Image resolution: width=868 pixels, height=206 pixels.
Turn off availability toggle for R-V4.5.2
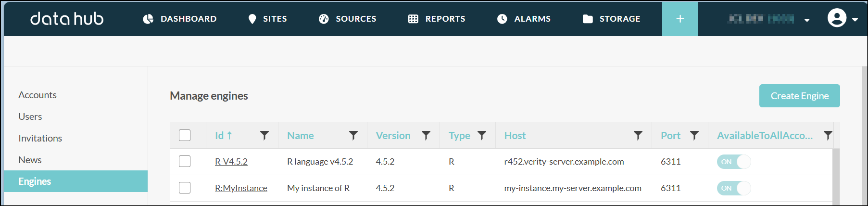[733, 162]
